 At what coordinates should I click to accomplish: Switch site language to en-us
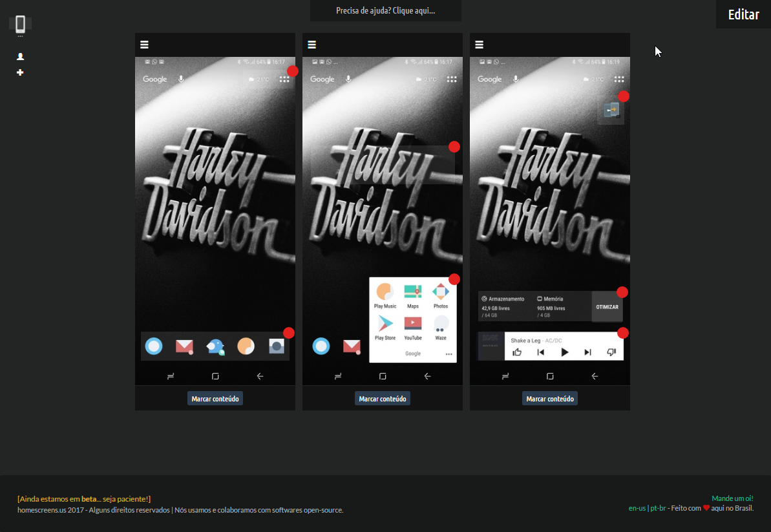tap(637, 508)
